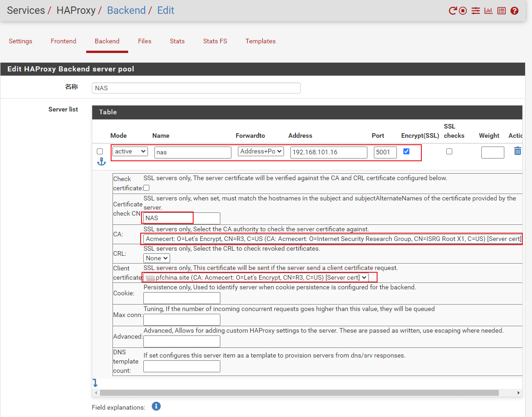
Task: Click the Edit breadcrumb link
Action: tap(166, 10)
